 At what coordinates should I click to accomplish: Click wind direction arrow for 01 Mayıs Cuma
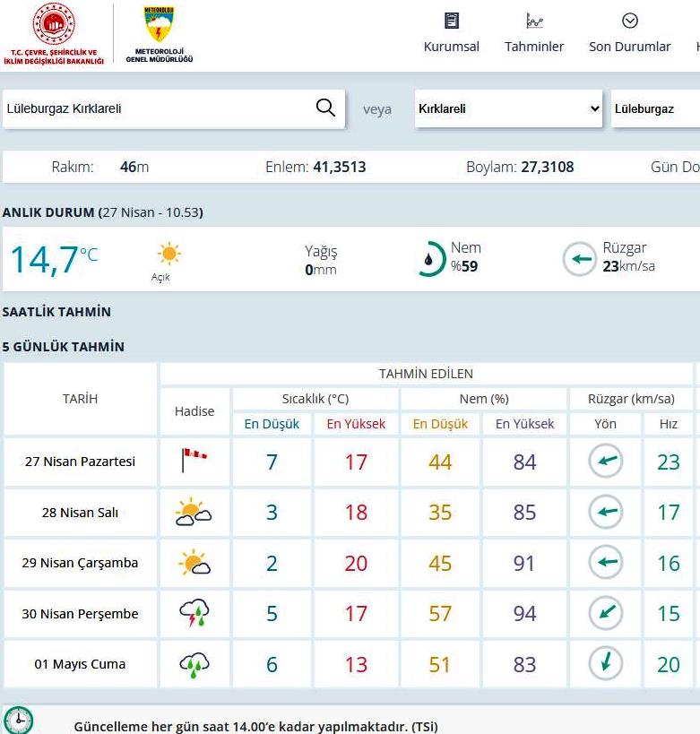pos(606,664)
